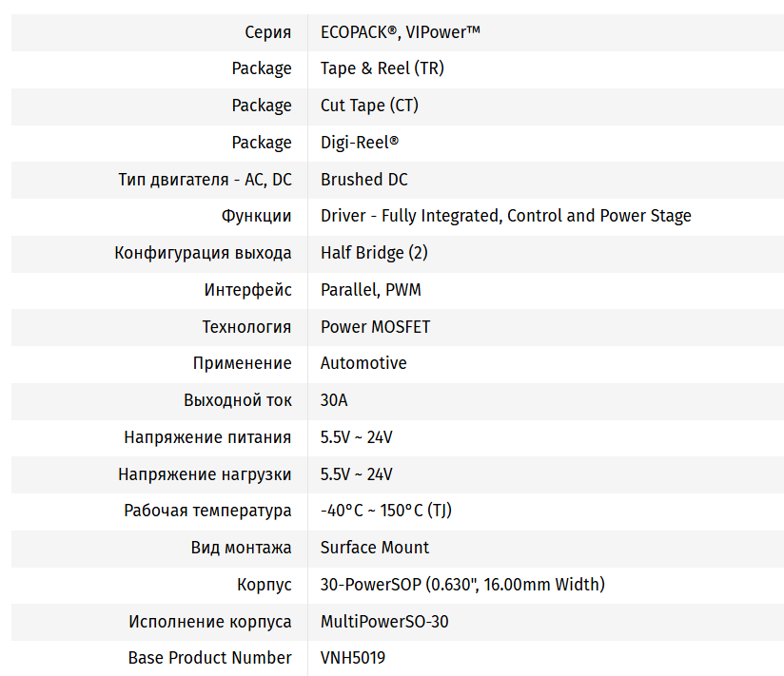Click the -40°C ~ 150°C (TJ) temperature value
Screen dimensions: 784x676
pos(385,511)
